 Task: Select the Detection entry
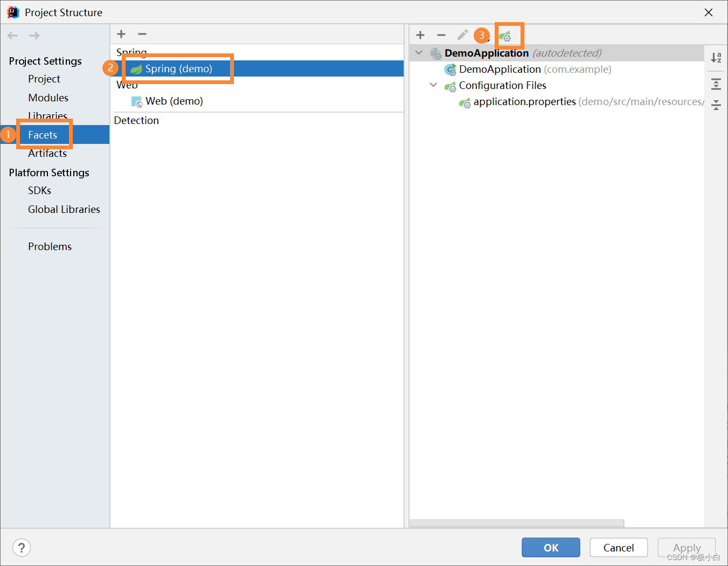(136, 120)
